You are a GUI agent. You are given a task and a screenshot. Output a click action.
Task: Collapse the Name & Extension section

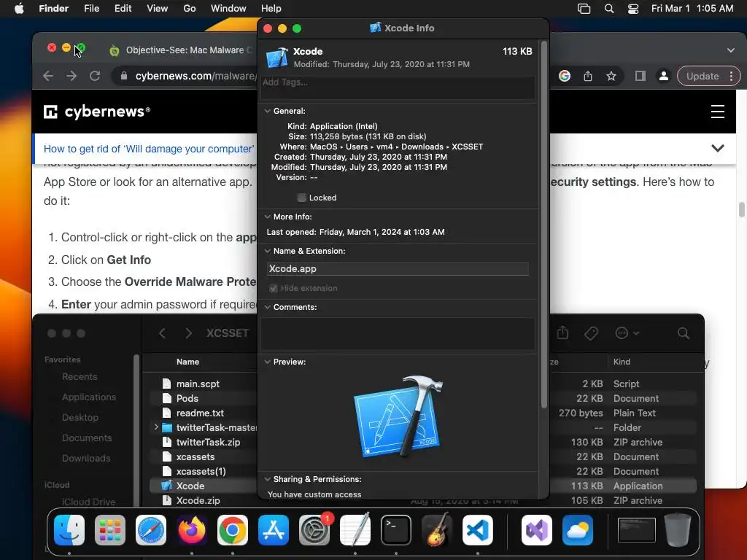[x=267, y=251]
